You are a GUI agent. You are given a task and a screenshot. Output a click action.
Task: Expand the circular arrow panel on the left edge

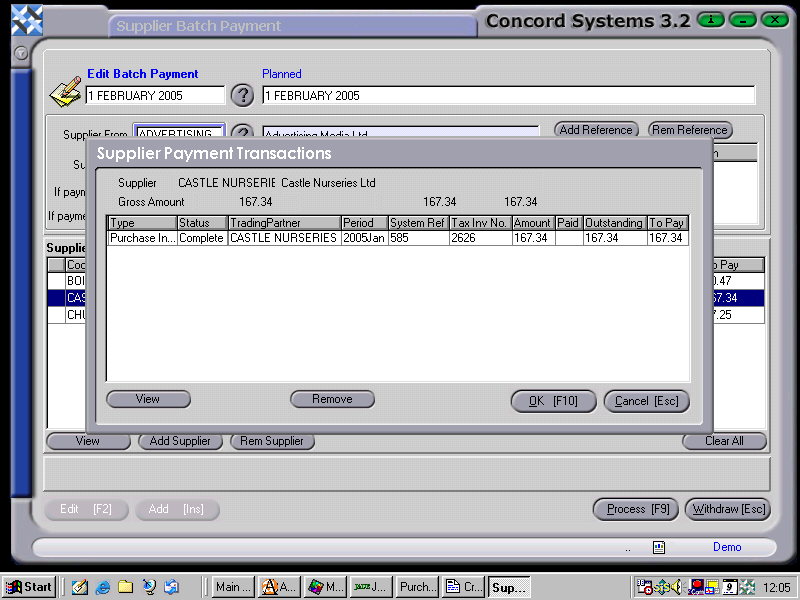point(20,54)
